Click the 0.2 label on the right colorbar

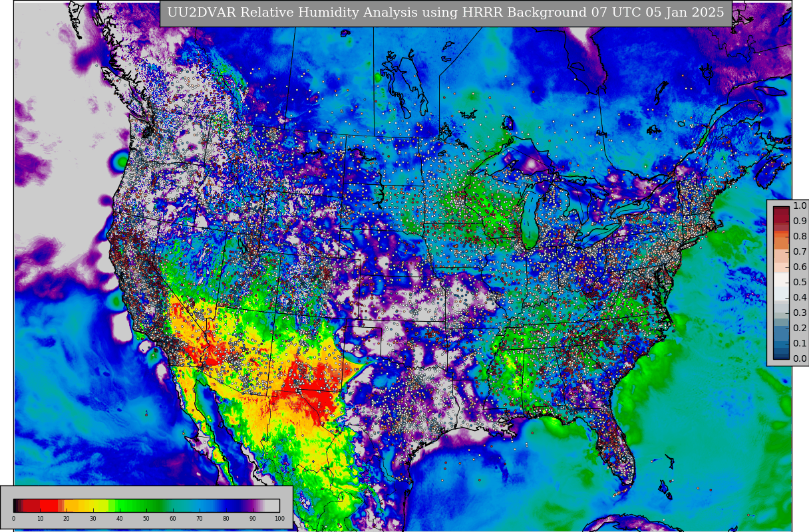tap(800, 329)
